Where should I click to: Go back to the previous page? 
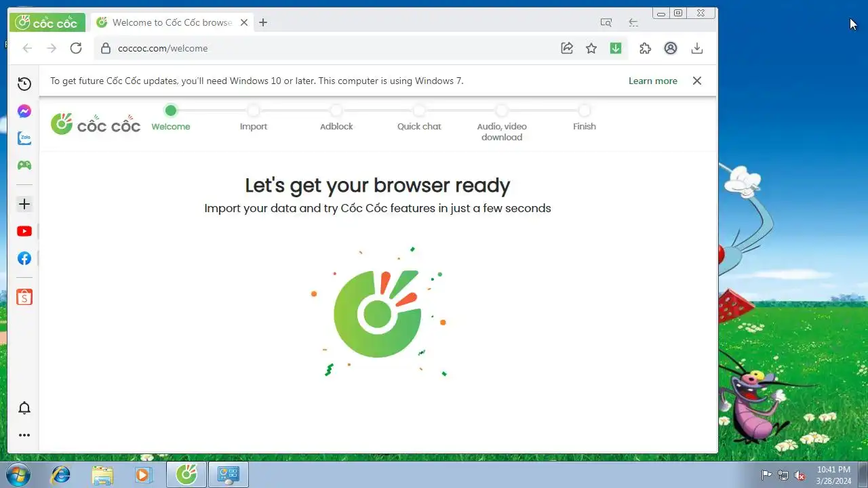27,48
